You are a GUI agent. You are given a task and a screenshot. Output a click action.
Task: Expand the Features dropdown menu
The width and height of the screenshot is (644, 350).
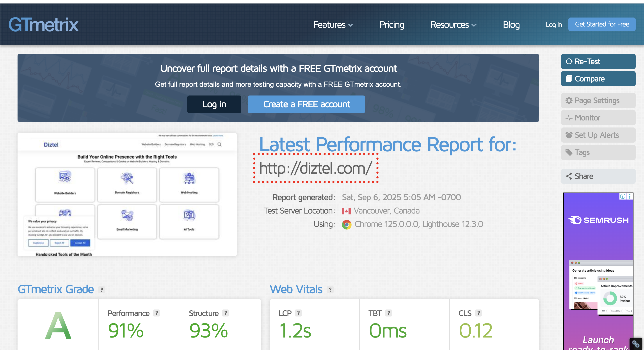point(333,25)
